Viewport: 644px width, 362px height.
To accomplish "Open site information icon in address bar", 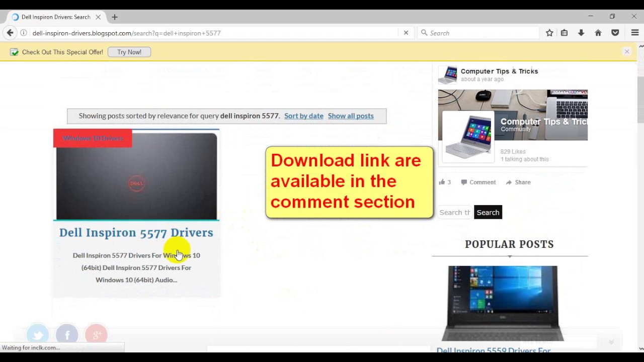I will (23, 33).
